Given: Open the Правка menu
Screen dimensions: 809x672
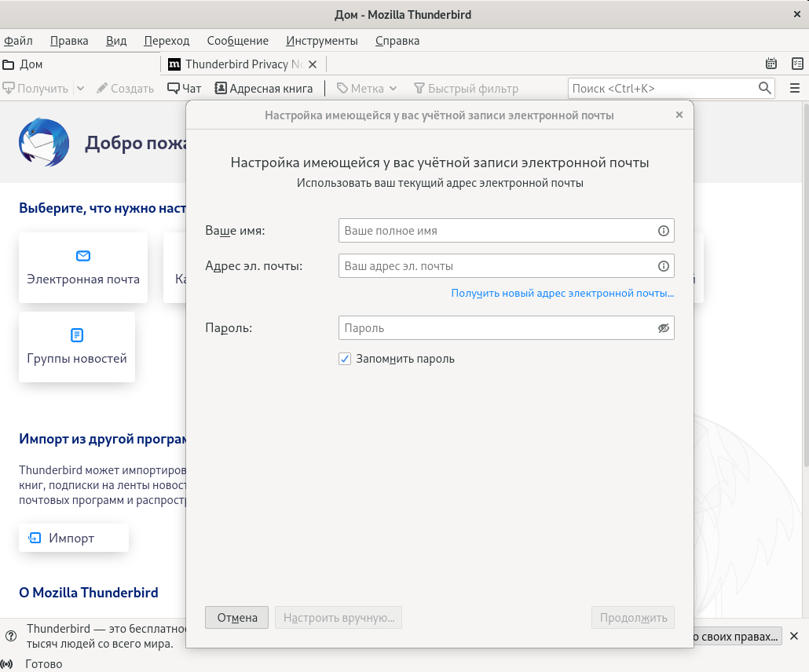Looking at the screenshot, I should coord(69,40).
